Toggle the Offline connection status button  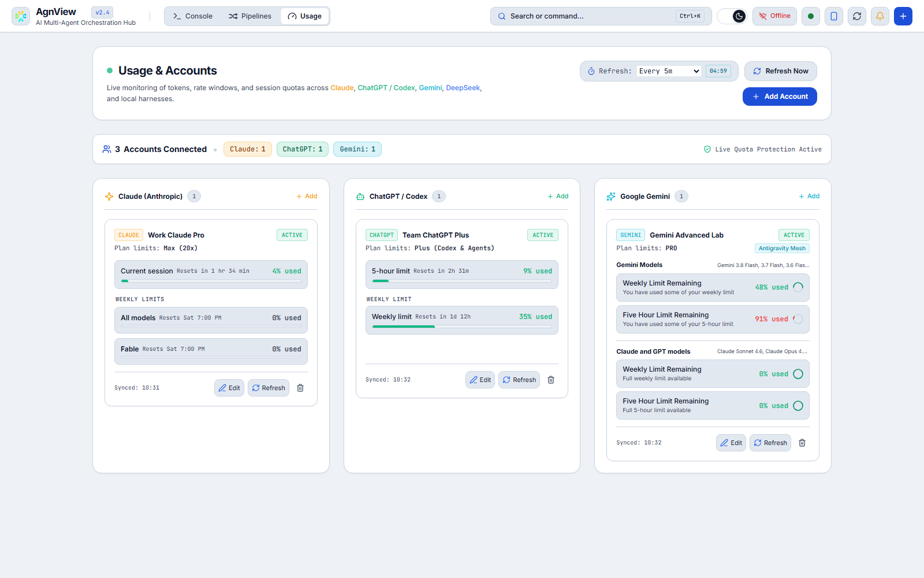coord(774,16)
